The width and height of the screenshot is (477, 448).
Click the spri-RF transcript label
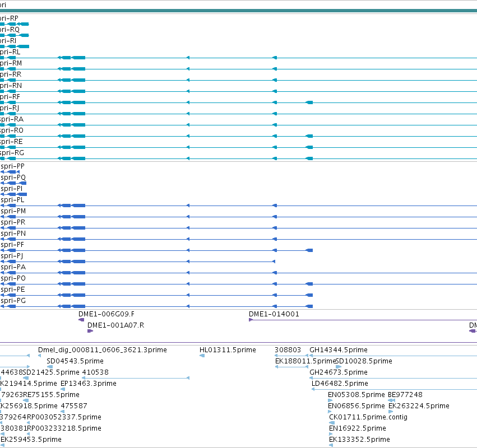10,97
